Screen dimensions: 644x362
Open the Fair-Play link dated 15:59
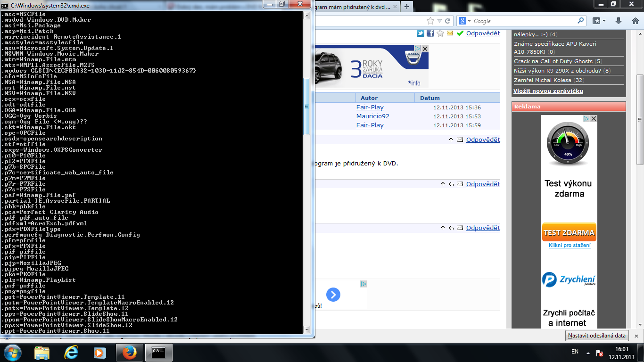[370, 125]
